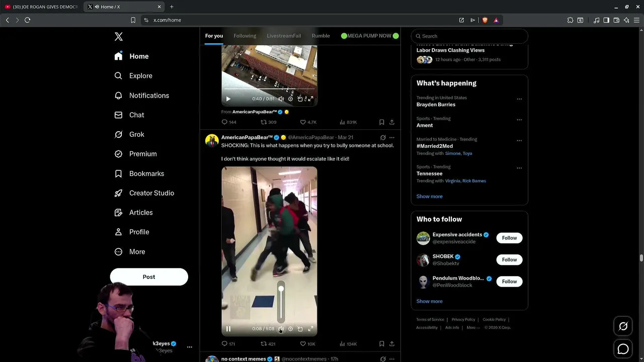Pause the school hallway video

point(228,329)
